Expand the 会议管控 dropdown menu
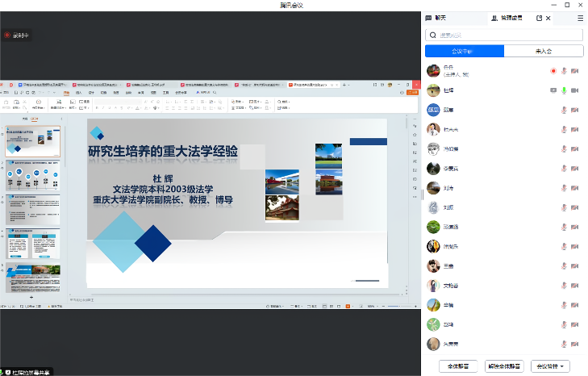The image size is (588, 376). [x=553, y=366]
